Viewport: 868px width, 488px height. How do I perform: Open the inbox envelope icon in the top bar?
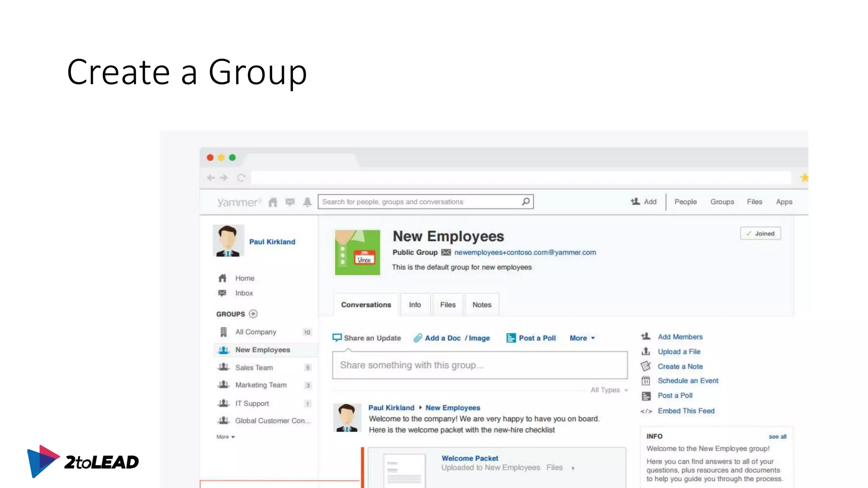(290, 202)
